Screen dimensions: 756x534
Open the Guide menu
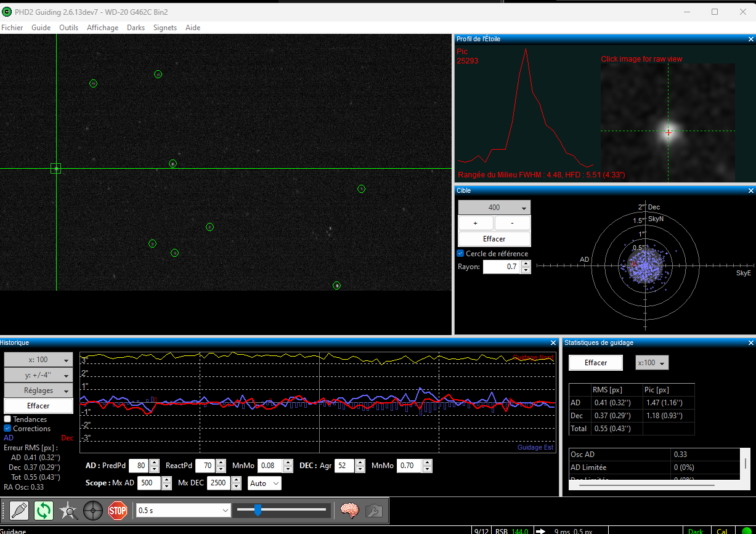pyautogui.click(x=41, y=28)
